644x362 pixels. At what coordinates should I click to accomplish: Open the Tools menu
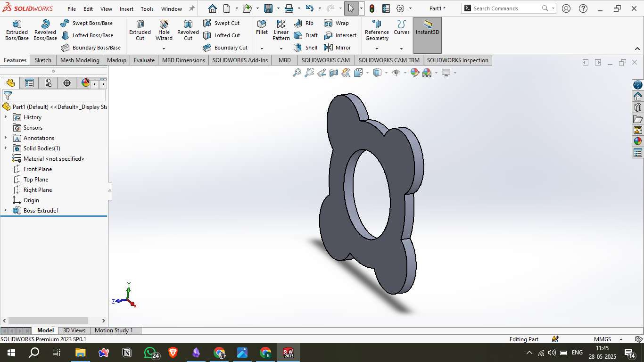click(147, 9)
